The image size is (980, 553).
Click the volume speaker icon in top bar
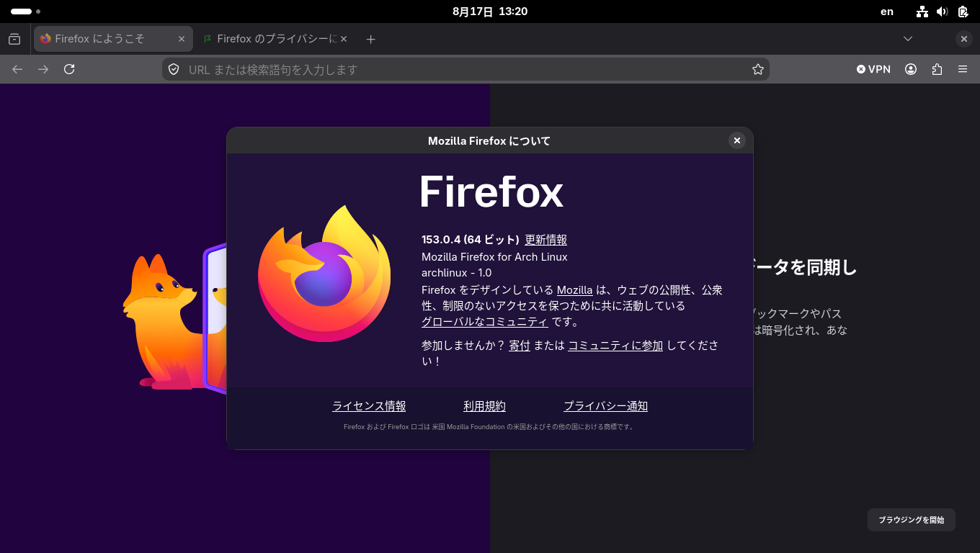click(x=942, y=12)
